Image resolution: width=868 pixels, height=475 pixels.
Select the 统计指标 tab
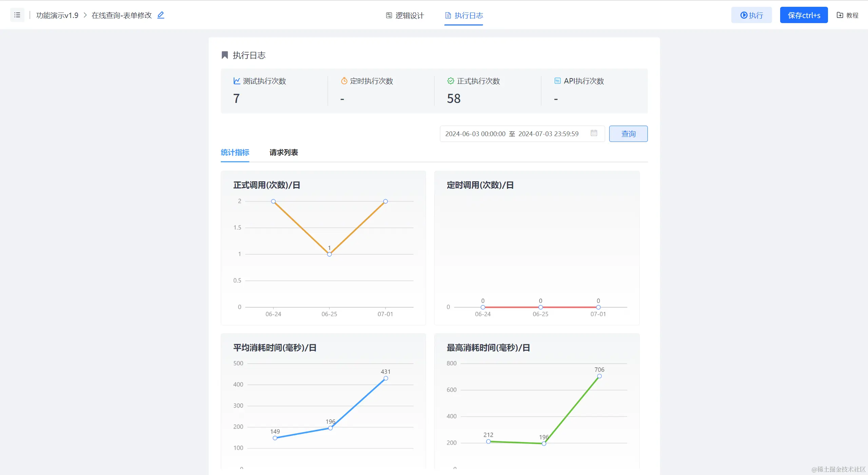(235, 152)
